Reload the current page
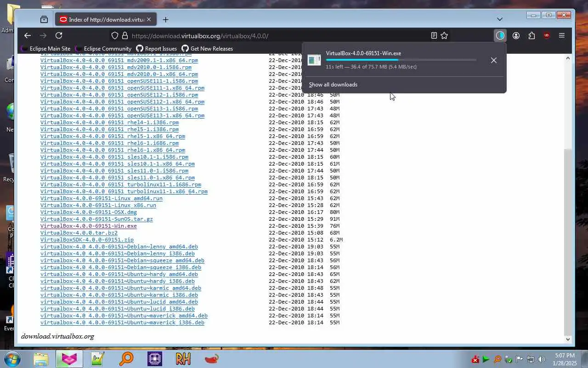This screenshot has width=588, height=368. (59, 35)
